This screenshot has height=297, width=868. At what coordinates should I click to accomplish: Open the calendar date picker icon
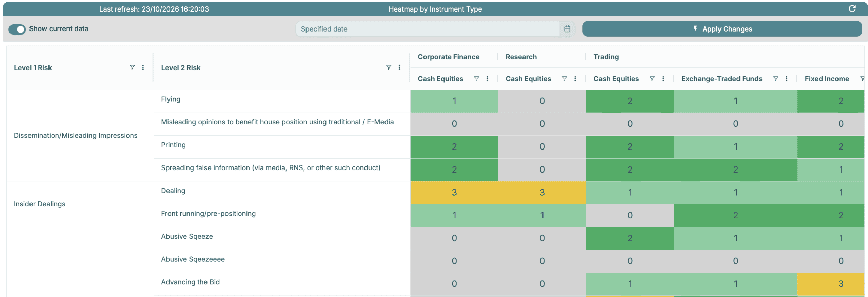pos(567,29)
